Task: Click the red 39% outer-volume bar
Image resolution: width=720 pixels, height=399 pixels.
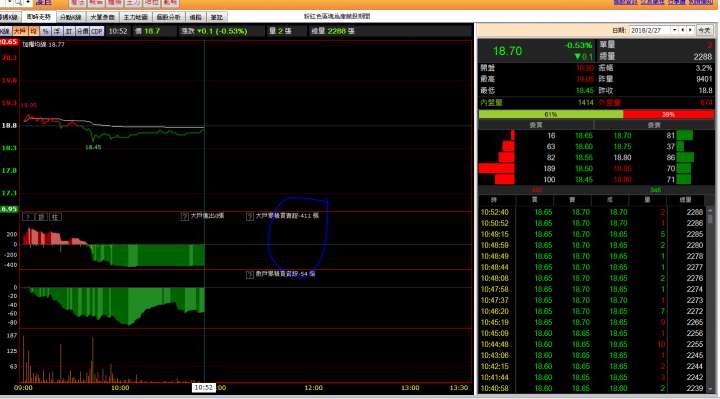Action: pos(668,114)
